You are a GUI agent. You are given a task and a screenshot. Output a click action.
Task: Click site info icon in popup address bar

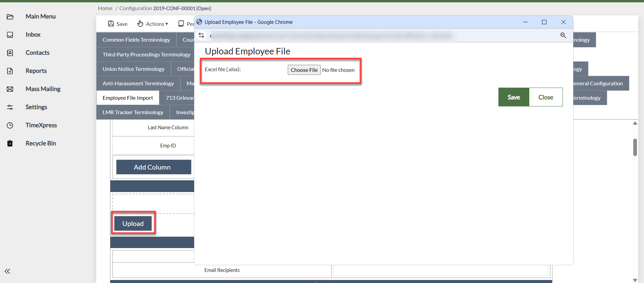[201, 35]
